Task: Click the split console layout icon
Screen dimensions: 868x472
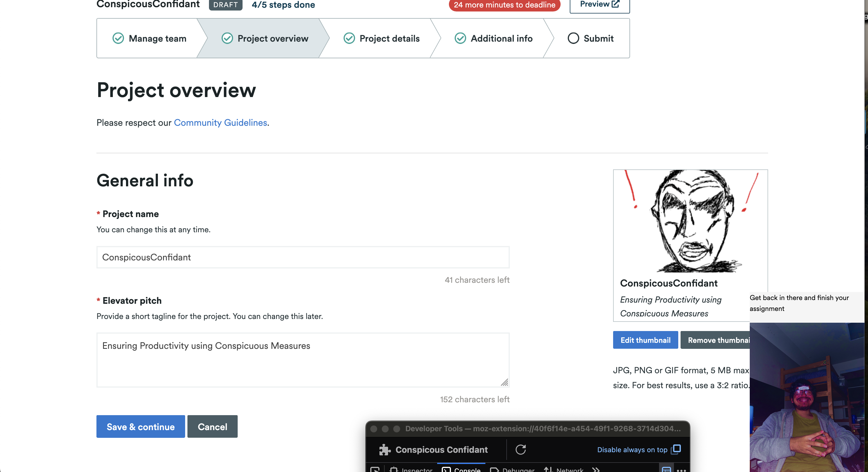Action: tap(666, 469)
